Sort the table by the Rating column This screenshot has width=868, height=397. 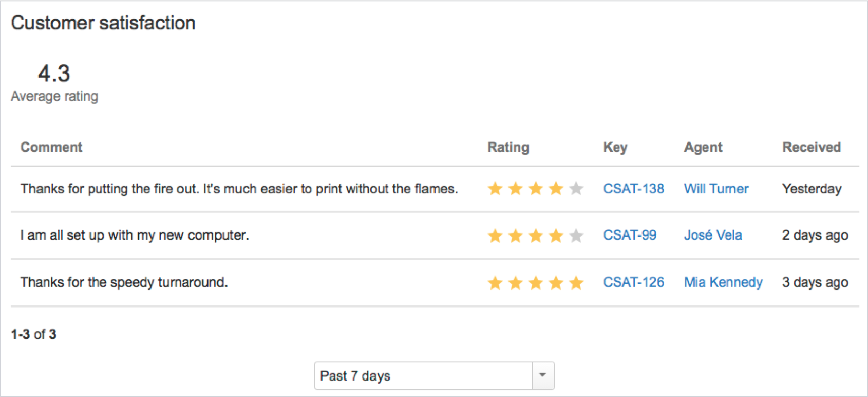click(x=508, y=147)
